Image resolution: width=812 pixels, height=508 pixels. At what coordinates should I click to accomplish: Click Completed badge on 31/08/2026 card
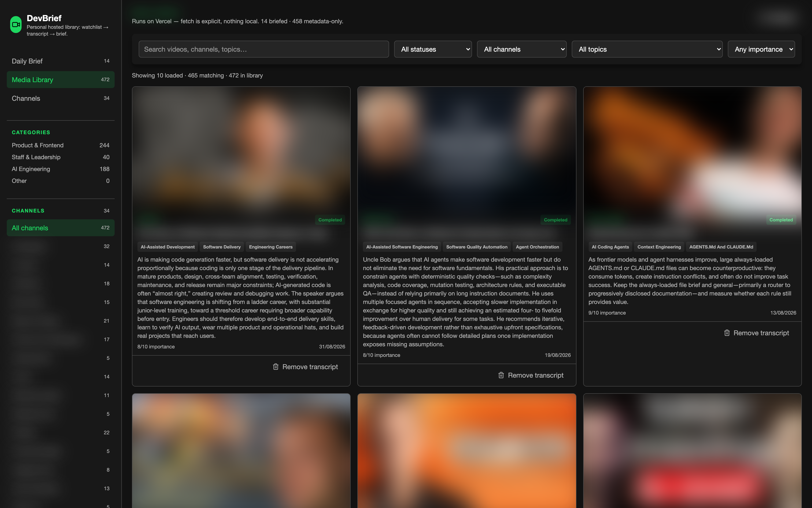330,220
